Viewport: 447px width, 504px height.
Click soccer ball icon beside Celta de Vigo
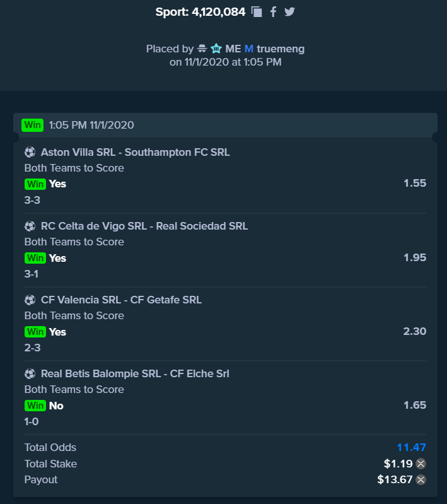click(30, 226)
